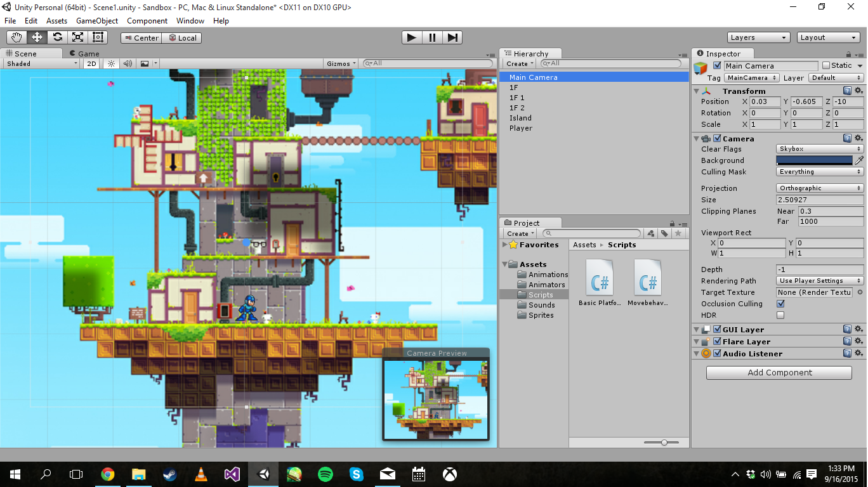Image resolution: width=868 pixels, height=487 pixels.
Task: Enable the HDR checkbox
Action: pos(780,315)
